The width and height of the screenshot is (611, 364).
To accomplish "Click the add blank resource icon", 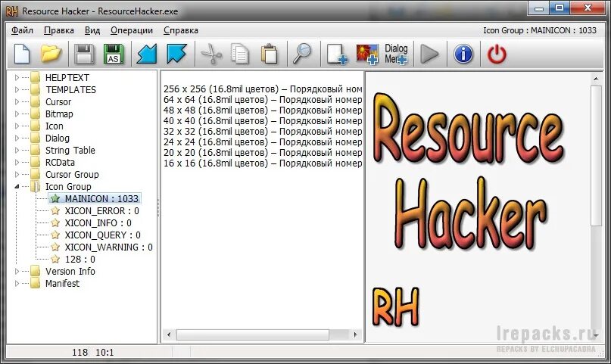I will [337, 54].
